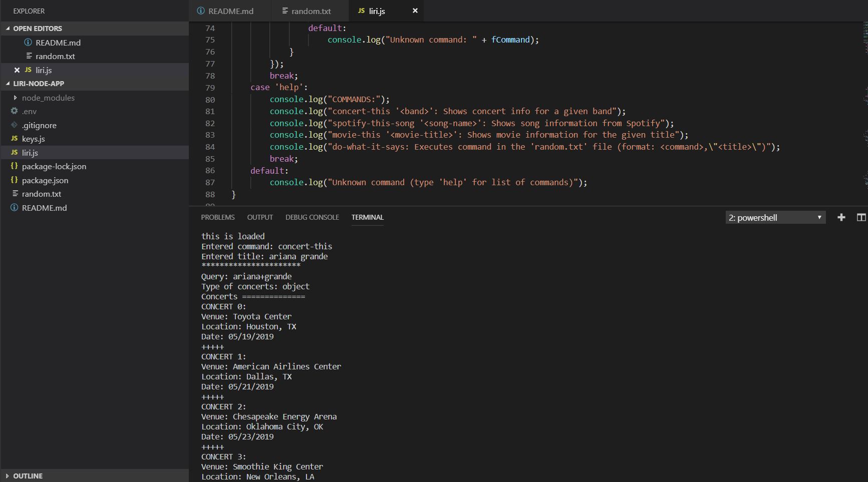Click 'Venue: Smoothie King Center' terminal line

coord(262,466)
